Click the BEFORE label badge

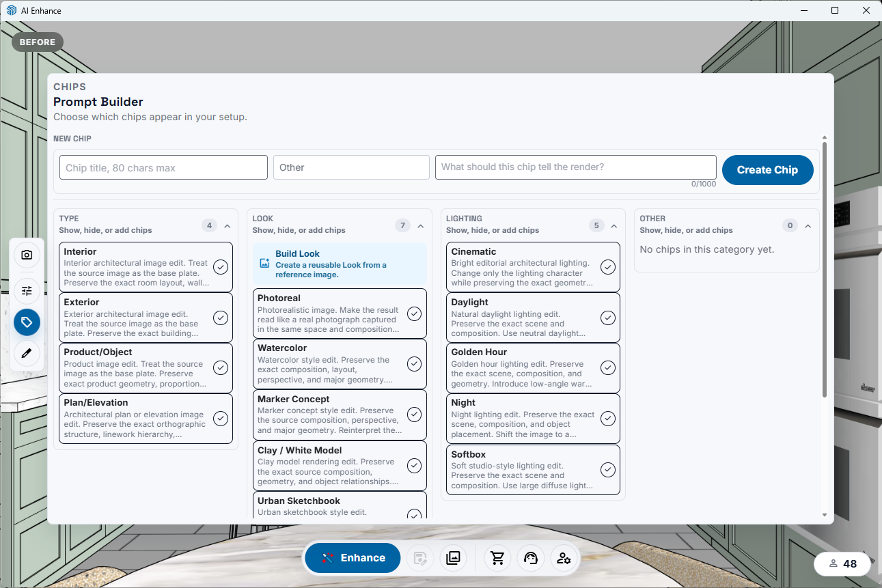(x=38, y=42)
